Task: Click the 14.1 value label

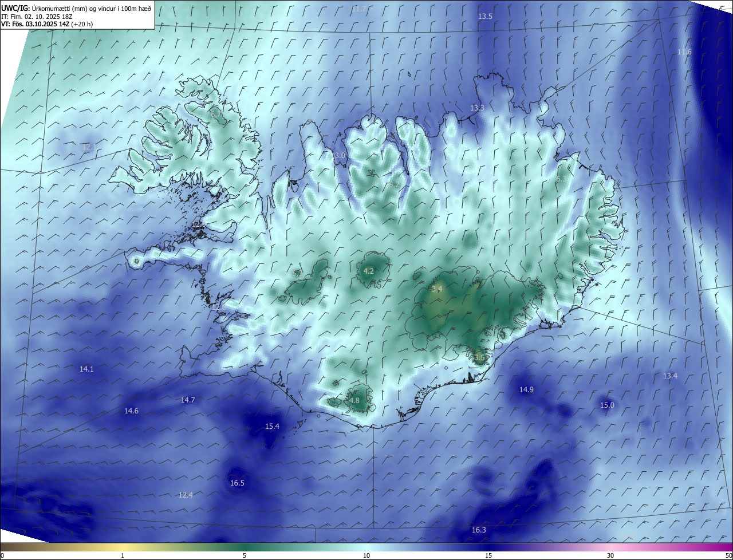Action: 86,369
